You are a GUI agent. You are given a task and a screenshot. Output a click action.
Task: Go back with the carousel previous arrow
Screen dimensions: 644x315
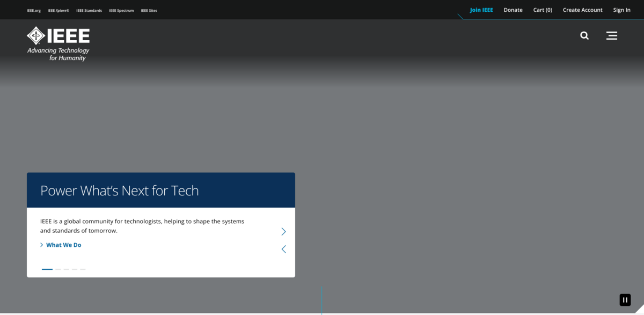[x=283, y=249]
